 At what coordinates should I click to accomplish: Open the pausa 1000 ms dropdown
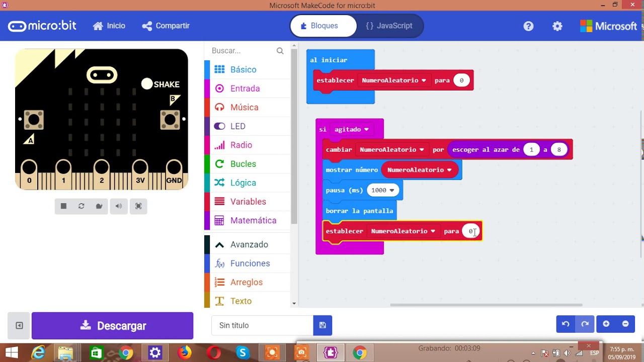[x=383, y=190]
